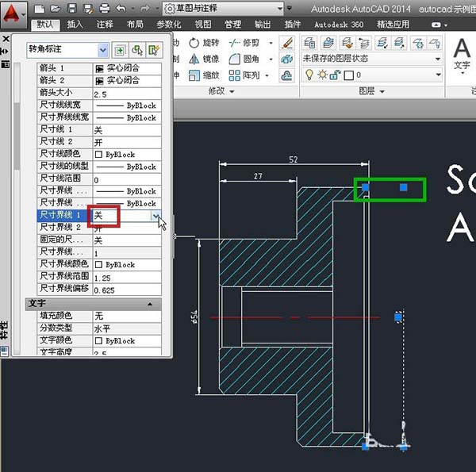Click the layer 0 color swatch square
The width and height of the screenshot is (476, 472).
tap(348, 75)
